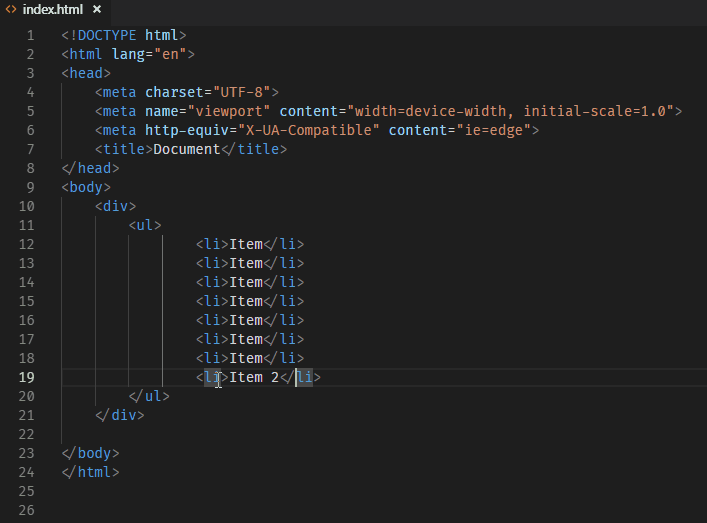Viewport: 707px width, 523px height.
Task: Click the http-equiv attribute name on line 6
Action: [x=187, y=130]
